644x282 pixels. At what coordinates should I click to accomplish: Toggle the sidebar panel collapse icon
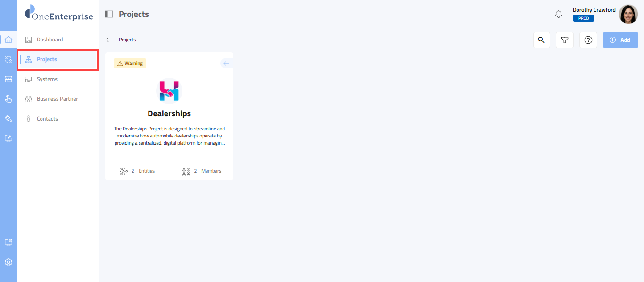[x=109, y=14]
